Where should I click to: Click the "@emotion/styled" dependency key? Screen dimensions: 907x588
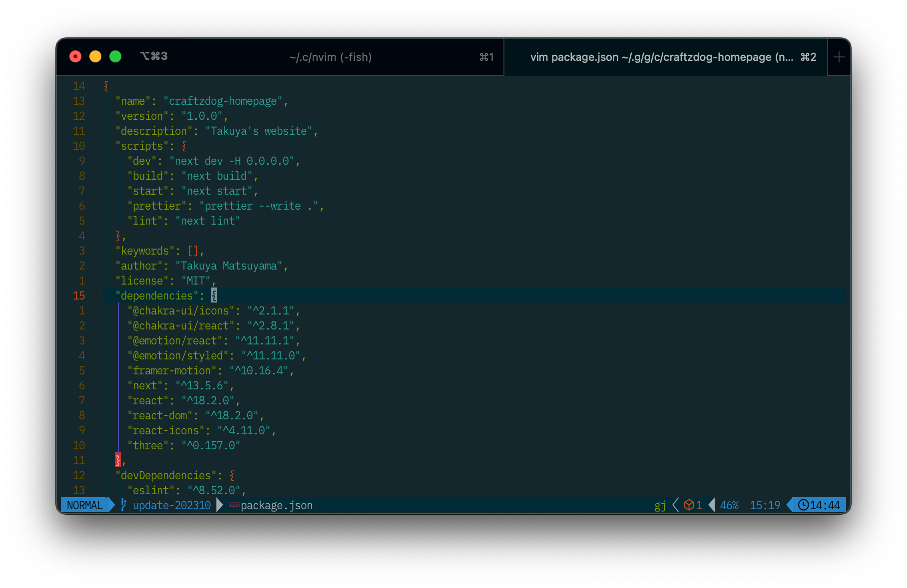click(178, 355)
